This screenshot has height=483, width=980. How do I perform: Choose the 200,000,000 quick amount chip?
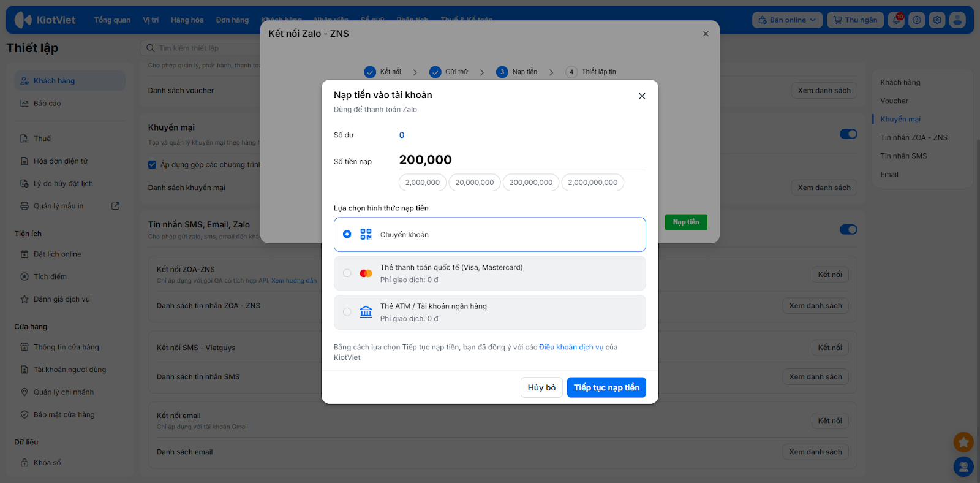[x=531, y=183]
